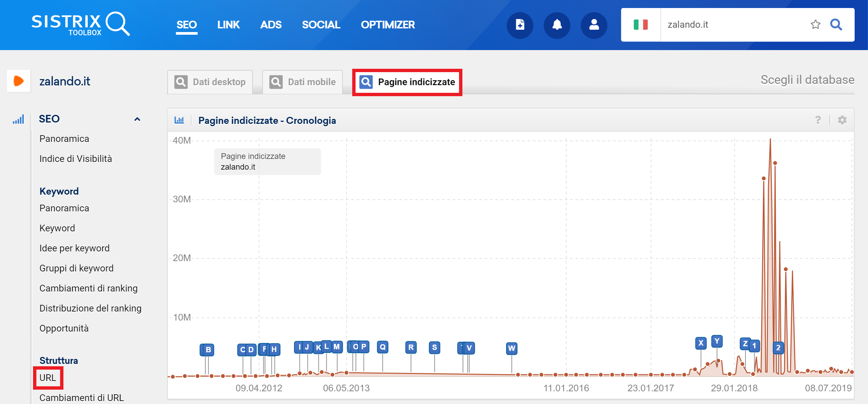The image size is (868, 404).
Task: Open the LINK menu item
Action: [228, 25]
